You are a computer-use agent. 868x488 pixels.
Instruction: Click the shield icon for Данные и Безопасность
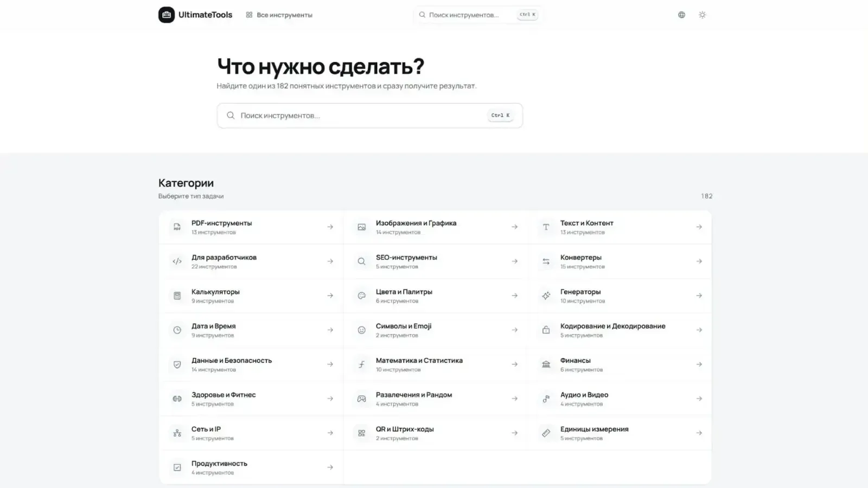[177, 364]
